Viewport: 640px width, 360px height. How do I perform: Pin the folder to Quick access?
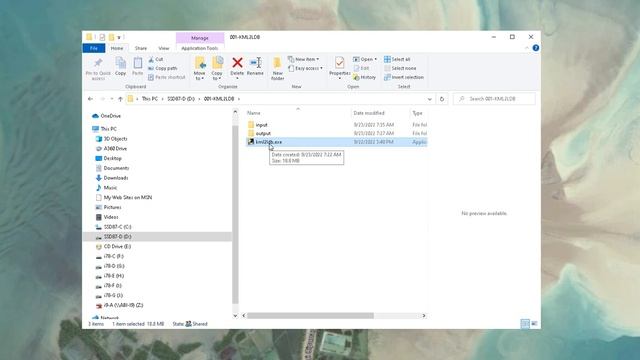[98, 68]
